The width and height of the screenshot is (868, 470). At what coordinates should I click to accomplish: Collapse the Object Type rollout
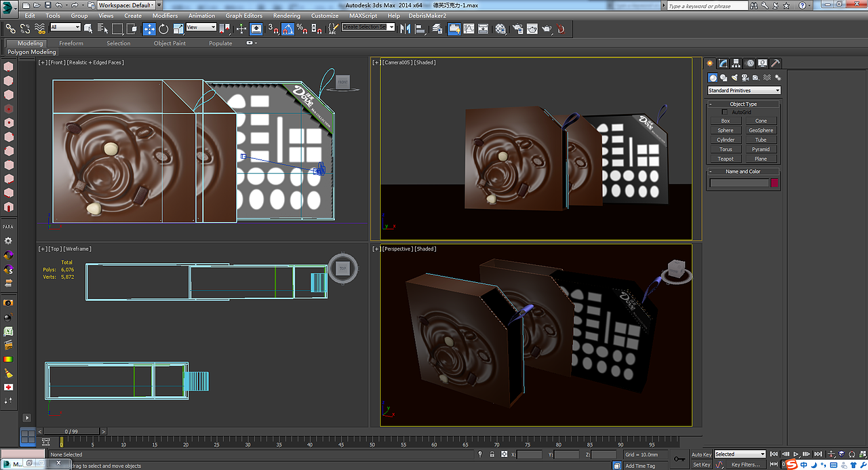[x=743, y=104]
